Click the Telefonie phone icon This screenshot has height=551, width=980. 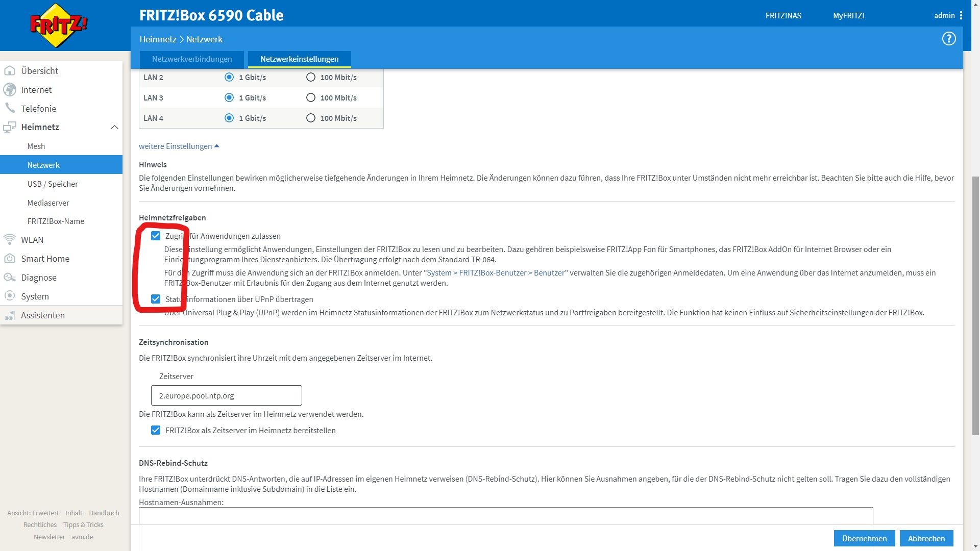[x=10, y=108]
